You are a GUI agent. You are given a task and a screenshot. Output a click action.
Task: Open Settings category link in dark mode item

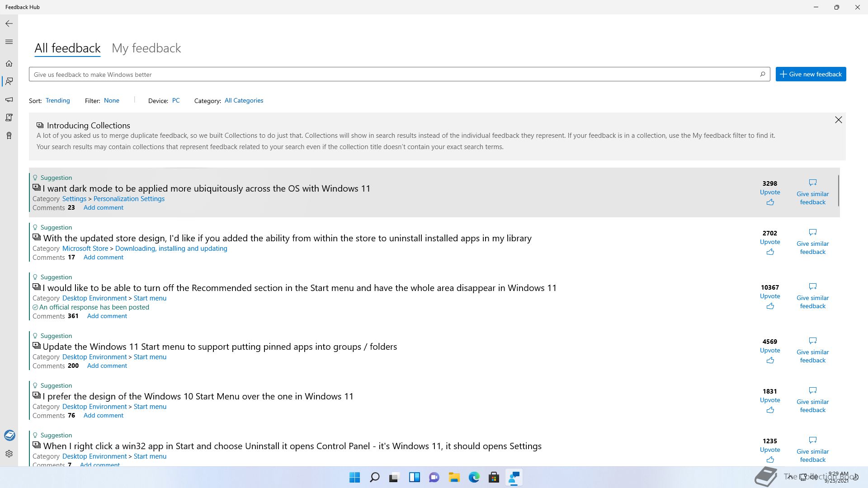point(74,199)
